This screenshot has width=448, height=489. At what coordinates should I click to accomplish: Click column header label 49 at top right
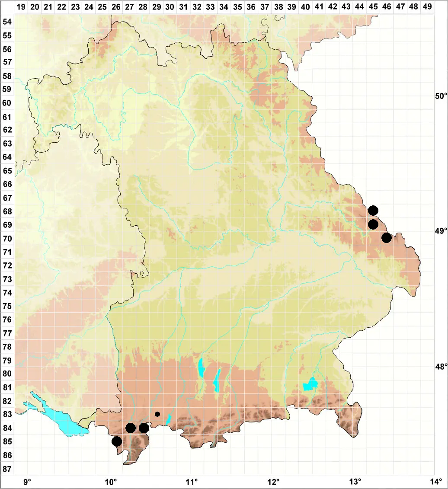coord(427,7)
